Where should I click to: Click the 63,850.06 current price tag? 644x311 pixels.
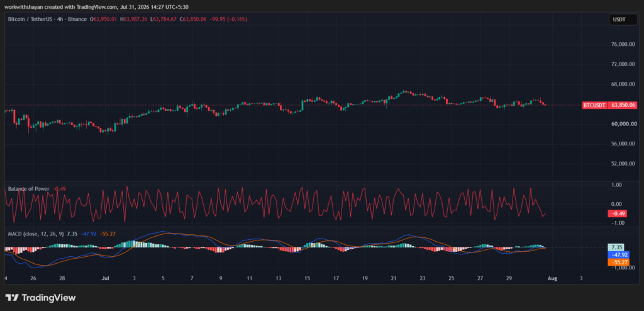[622, 105]
